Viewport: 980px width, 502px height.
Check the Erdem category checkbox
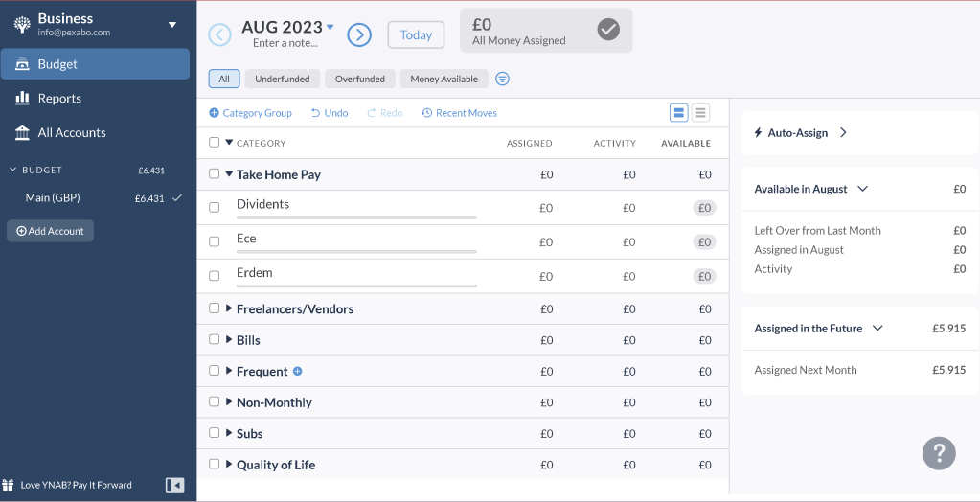214,276
